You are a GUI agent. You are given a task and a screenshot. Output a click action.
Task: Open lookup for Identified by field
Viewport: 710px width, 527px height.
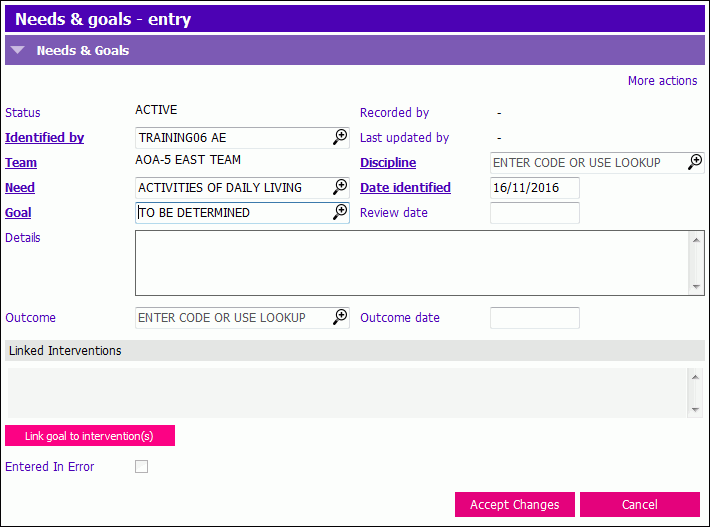[340, 137]
